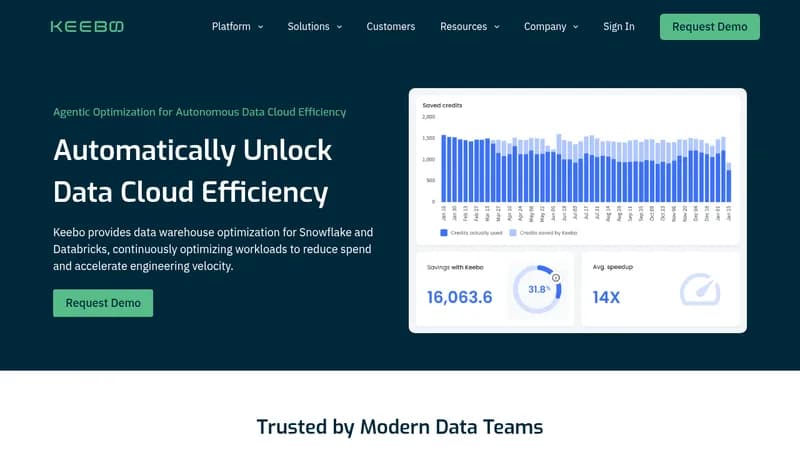This screenshot has height=450, width=800.
Task: Expand the Company dropdown chevron
Action: tap(576, 27)
